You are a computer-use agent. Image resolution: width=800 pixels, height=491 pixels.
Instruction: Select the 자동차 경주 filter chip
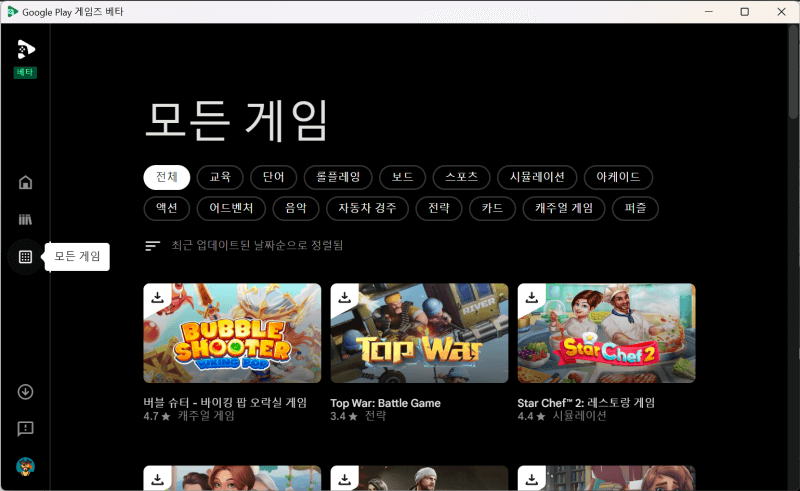(x=367, y=208)
